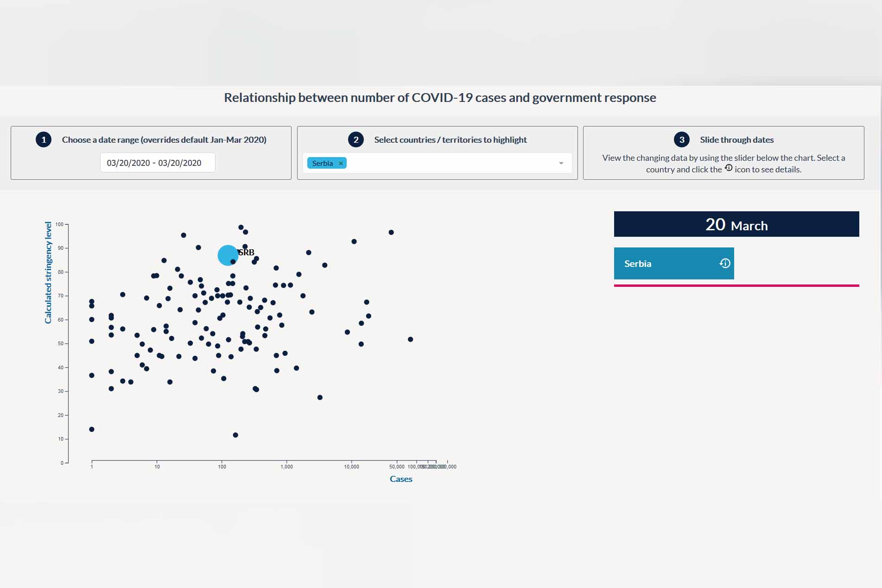Screen dimensions: 882x588
Task: Click the history icon in the step 3 instructions
Action: coord(729,168)
